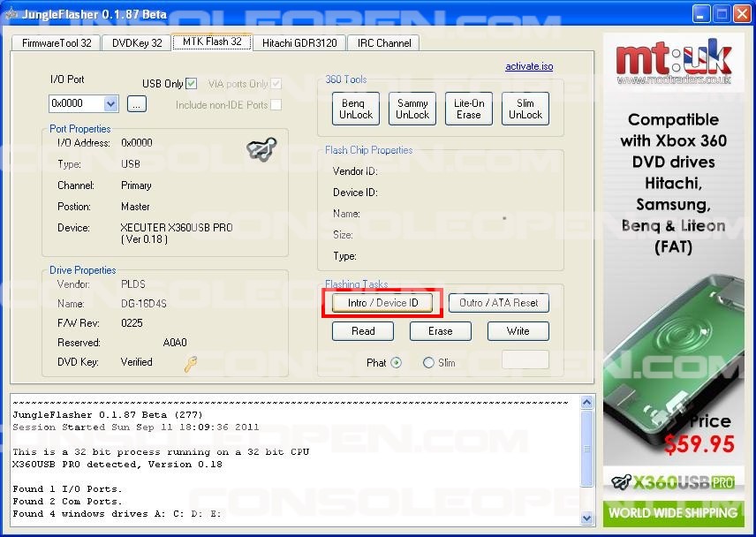The image size is (756, 537).
Task: Click 'Found 1 I/O Ports.' log line
Action: (67, 488)
